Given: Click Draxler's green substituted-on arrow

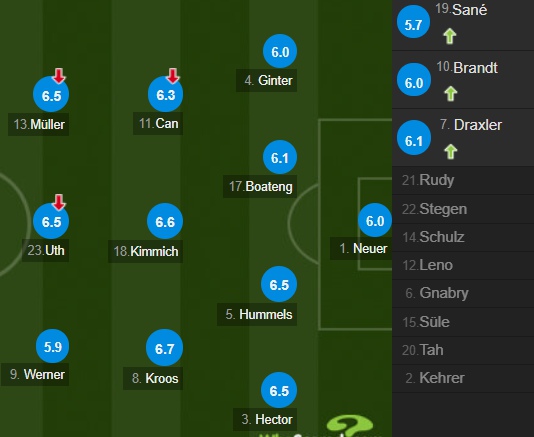Looking at the screenshot, I should point(451,152).
